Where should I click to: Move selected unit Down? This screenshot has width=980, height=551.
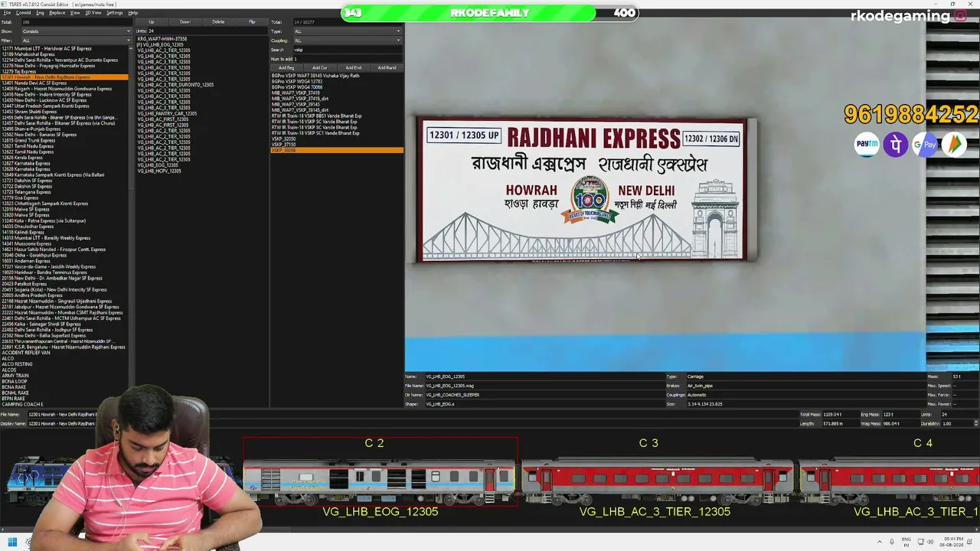click(x=185, y=22)
